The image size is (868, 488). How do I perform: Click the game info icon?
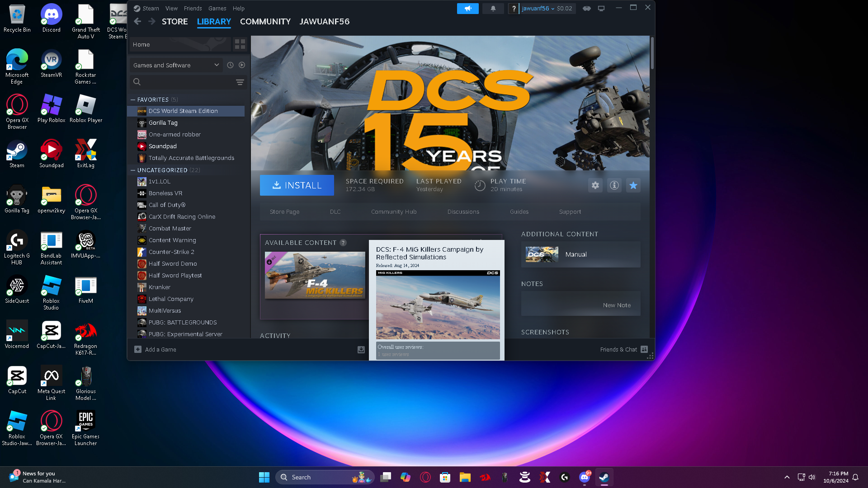614,185
